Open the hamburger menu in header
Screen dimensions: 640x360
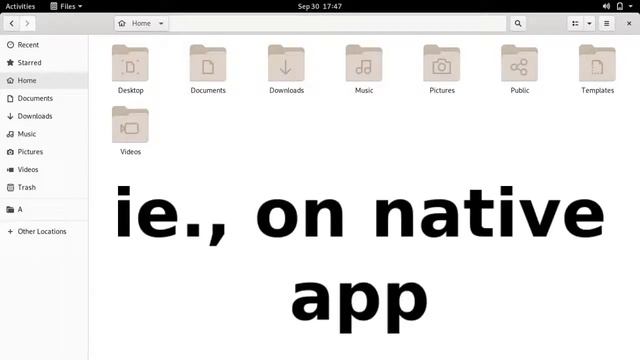click(607, 24)
